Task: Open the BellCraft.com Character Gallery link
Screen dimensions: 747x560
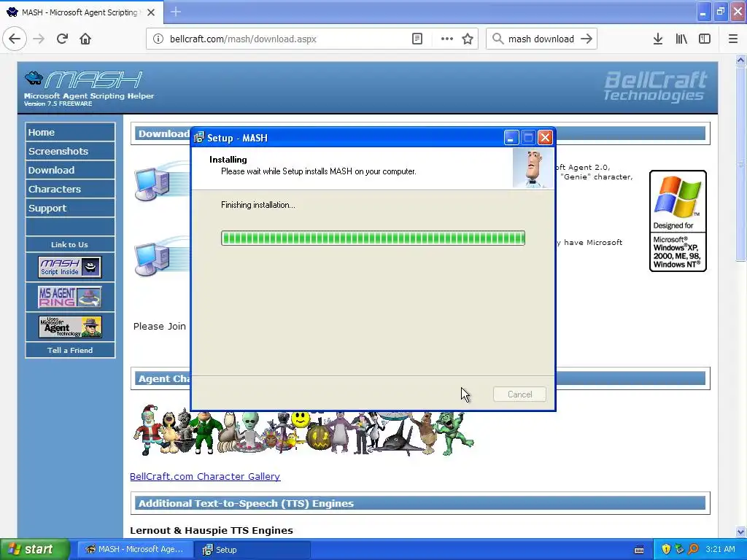Action: 205,477
